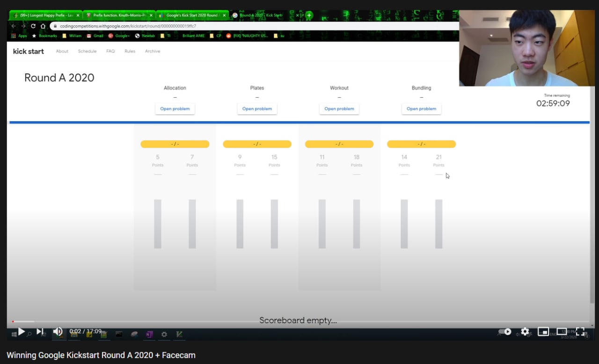
Task: Open the Allocation problem
Action: [175, 109]
